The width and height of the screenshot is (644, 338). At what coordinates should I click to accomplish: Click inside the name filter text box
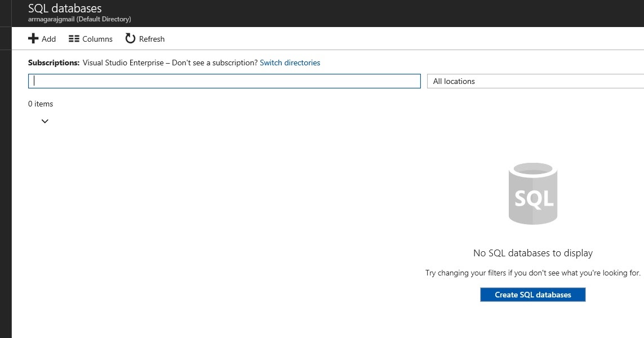tap(224, 81)
